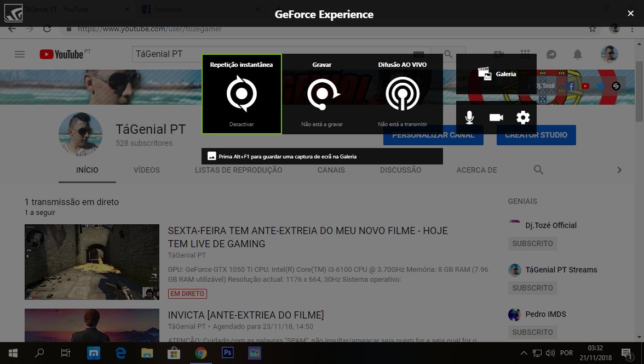Open Task View on taskbar
644x364 pixels.
click(66, 353)
